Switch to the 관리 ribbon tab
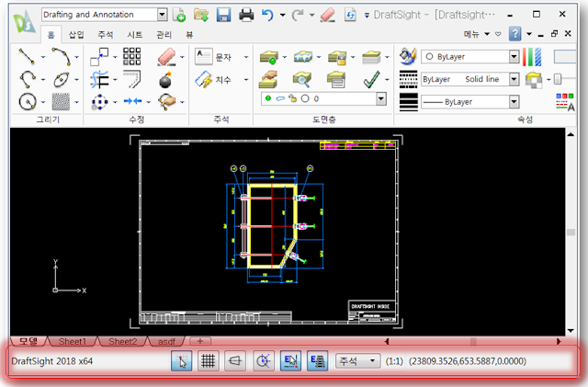 click(164, 35)
